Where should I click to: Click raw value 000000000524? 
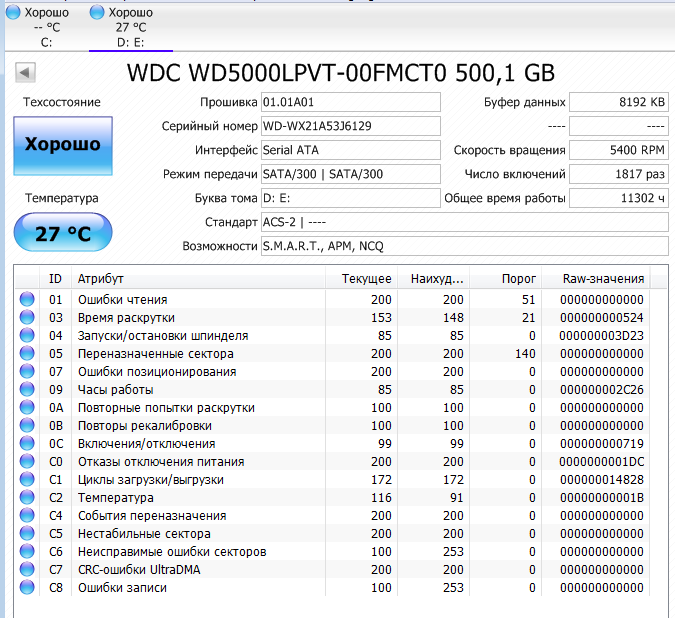click(601, 318)
